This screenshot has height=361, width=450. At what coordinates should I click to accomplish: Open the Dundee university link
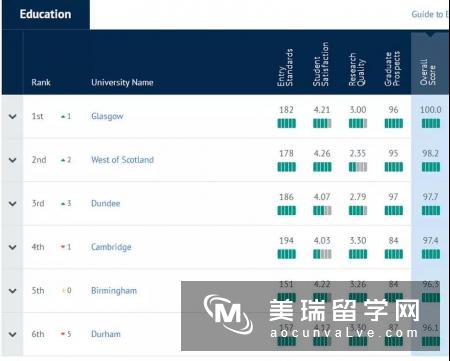106,203
